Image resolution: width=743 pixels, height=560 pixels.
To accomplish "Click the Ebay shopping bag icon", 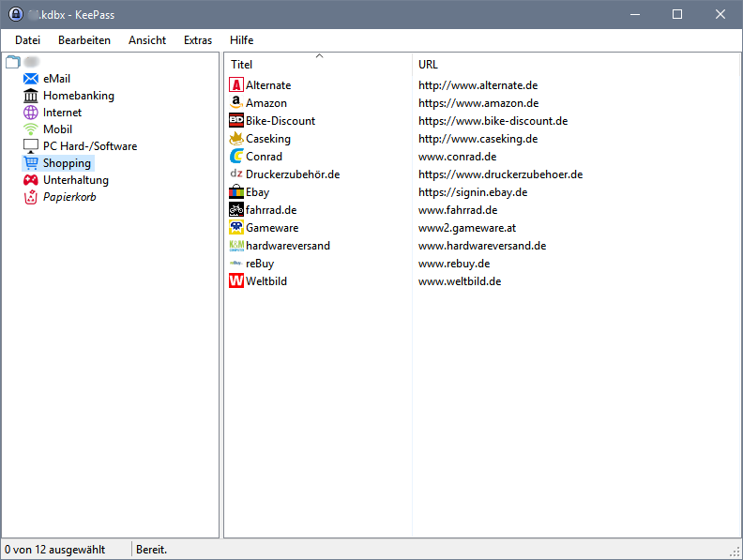I will click(x=236, y=192).
